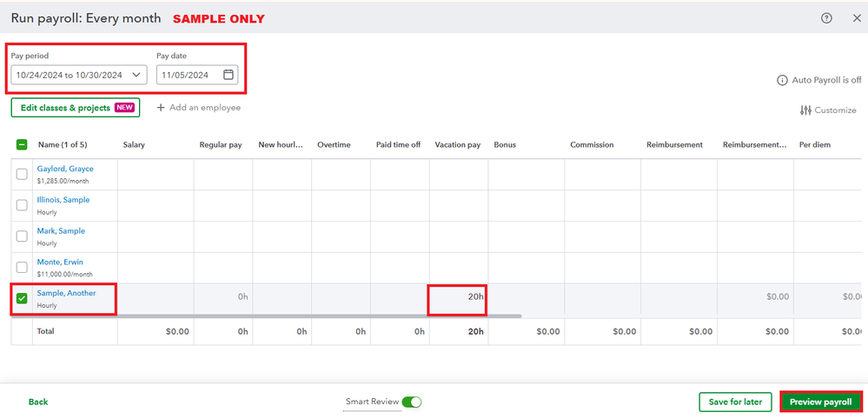This screenshot has width=868, height=419.
Task: Uncheck the box for Sample, Another
Action: 22,298
